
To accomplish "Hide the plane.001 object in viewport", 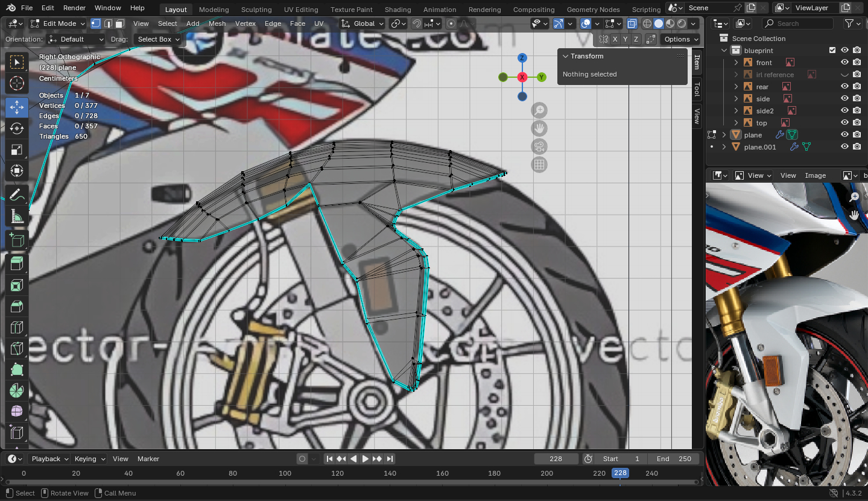I will pyautogui.click(x=844, y=147).
